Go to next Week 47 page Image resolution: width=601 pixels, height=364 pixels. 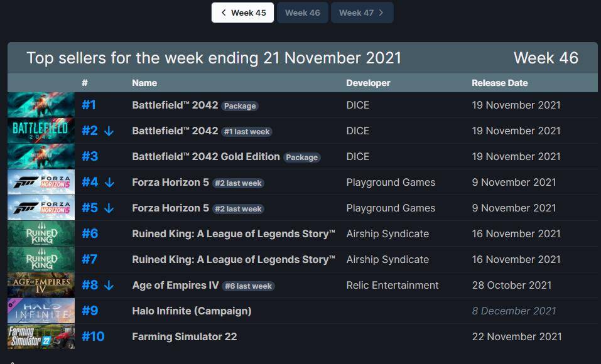(x=361, y=13)
